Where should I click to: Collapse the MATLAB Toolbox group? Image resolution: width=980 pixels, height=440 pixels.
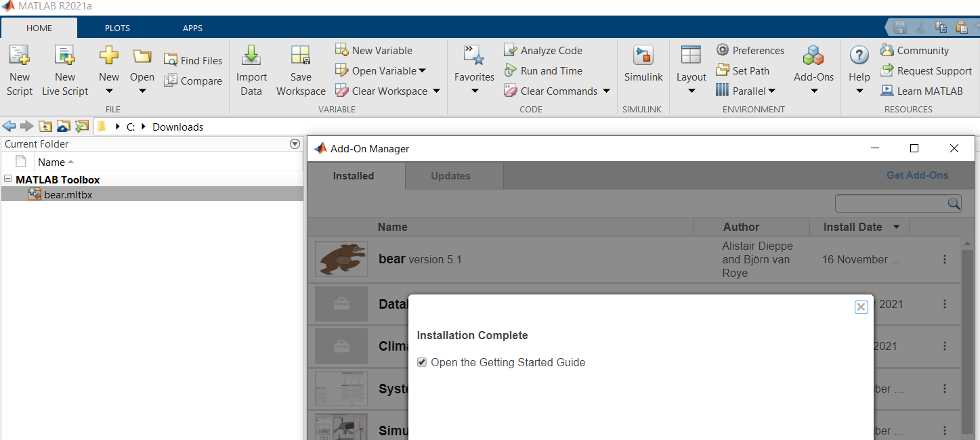8,179
